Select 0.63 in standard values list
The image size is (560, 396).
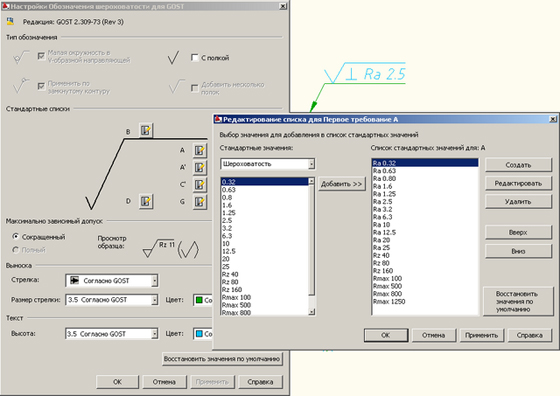[x=264, y=190]
